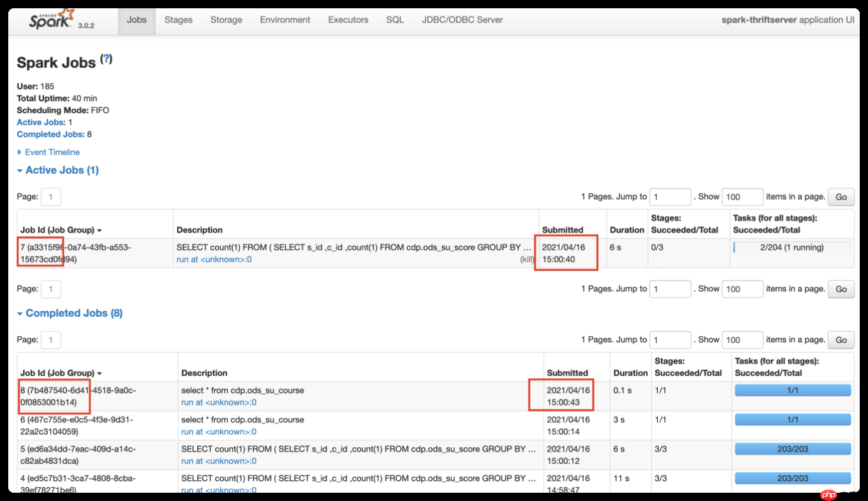Open the Storage tab
Image resolution: width=868 pixels, height=501 pixels.
(226, 19)
